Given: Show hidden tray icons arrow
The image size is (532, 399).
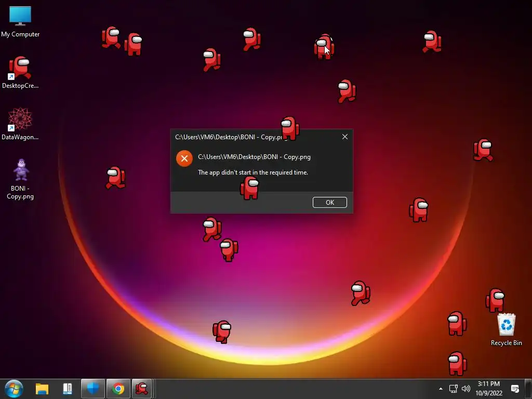Looking at the screenshot, I should (x=441, y=389).
